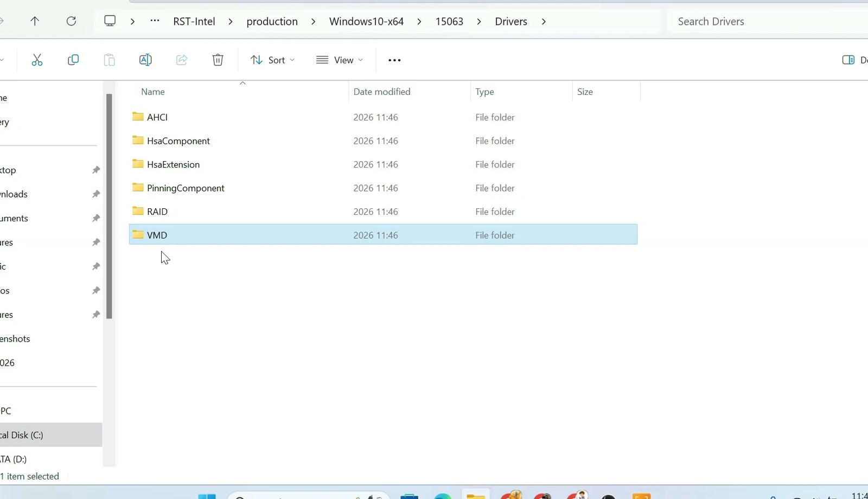868x499 pixels.
Task: Select Local Disk (C:) in sidebar
Action: 51,435
